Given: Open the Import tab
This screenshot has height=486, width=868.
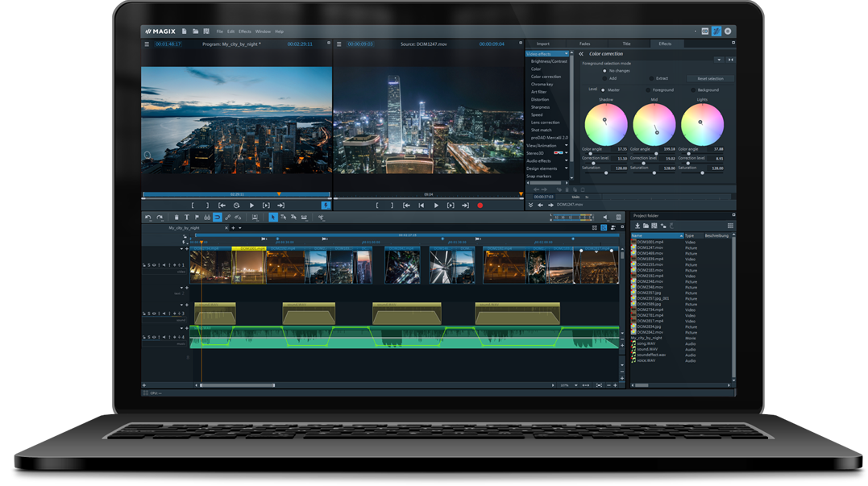Looking at the screenshot, I should pyautogui.click(x=543, y=44).
